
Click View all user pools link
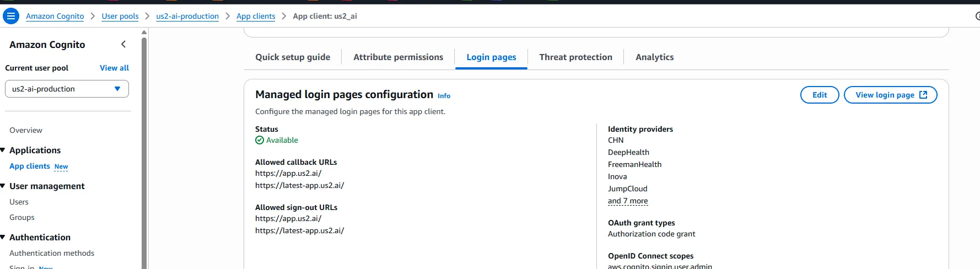point(114,68)
